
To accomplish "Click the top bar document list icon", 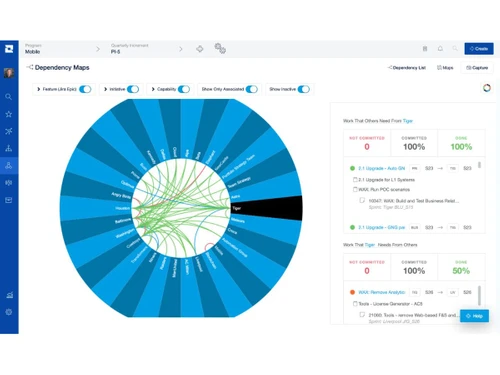I will click(x=425, y=49).
